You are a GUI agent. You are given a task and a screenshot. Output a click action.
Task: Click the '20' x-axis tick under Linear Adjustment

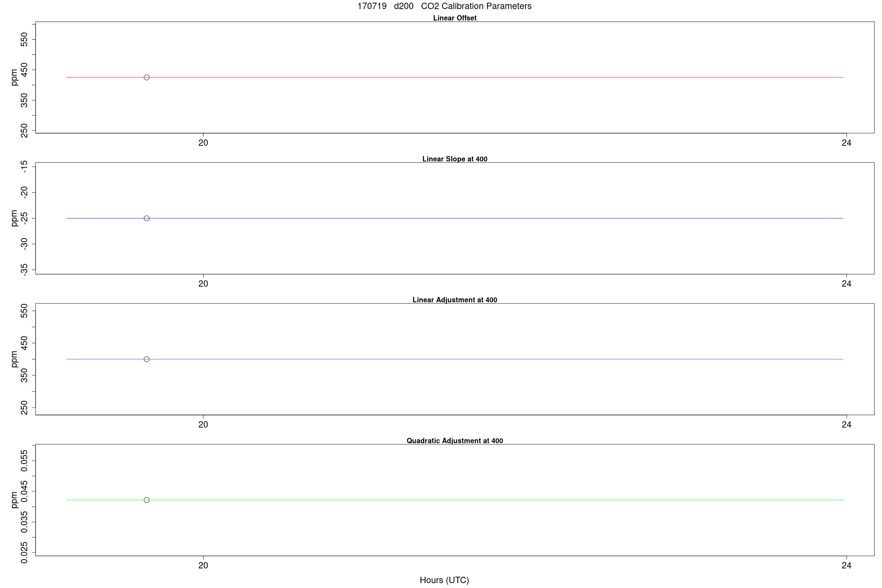[x=203, y=425]
